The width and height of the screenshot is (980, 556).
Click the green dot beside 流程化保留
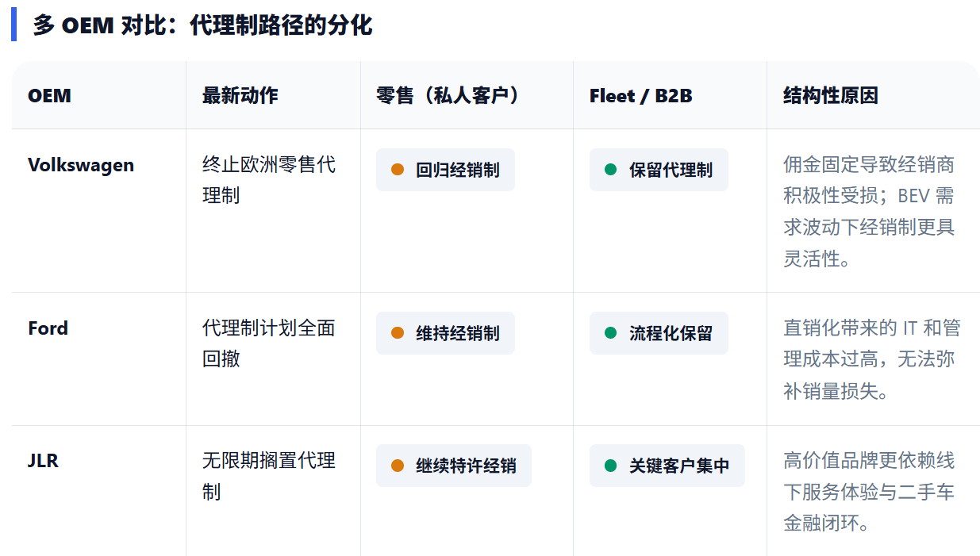[610, 333]
